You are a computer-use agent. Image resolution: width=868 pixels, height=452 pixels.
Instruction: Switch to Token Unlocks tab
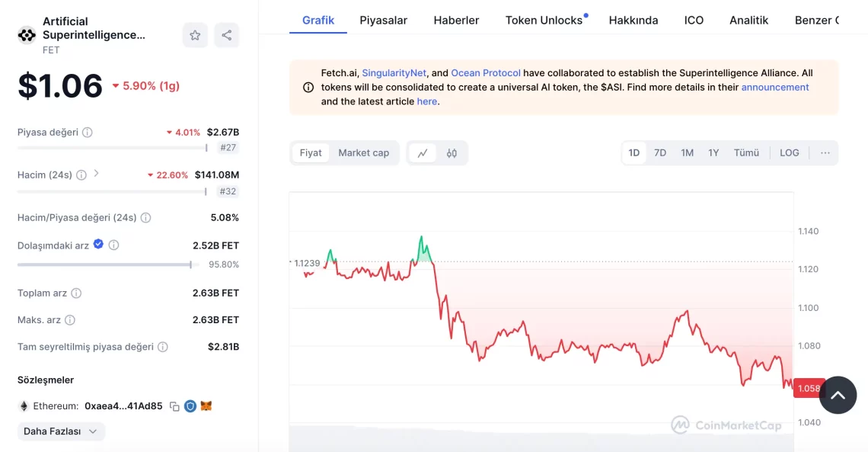pyautogui.click(x=544, y=21)
